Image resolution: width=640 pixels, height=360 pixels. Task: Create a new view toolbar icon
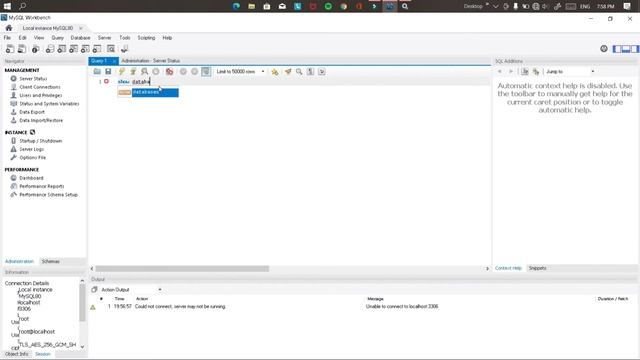73,49
